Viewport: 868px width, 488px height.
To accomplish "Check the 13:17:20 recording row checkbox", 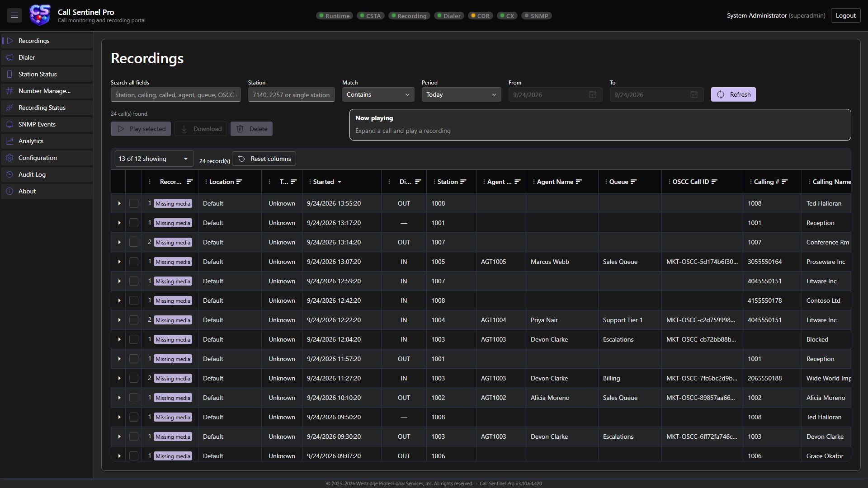I will tap(134, 223).
